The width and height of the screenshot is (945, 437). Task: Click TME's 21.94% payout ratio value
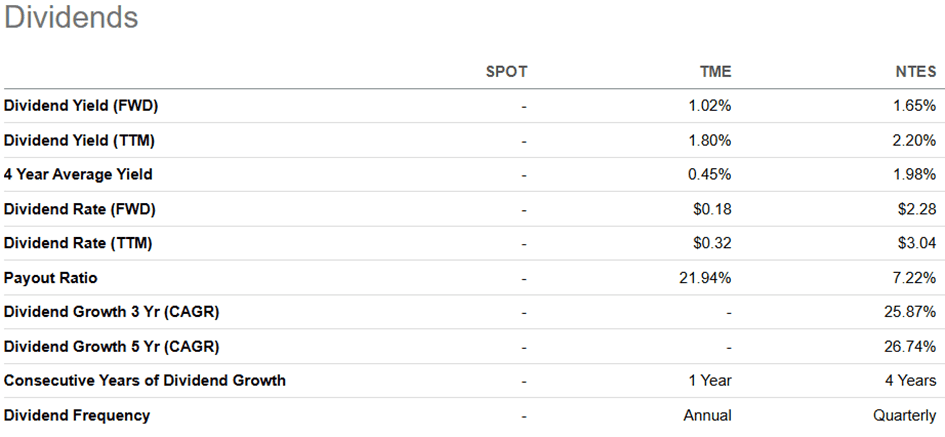[705, 278]
